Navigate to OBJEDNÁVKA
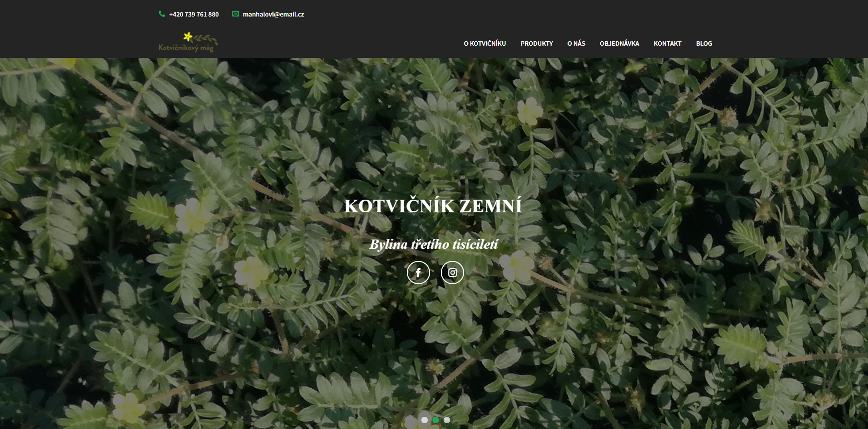 tap(619, 44)
